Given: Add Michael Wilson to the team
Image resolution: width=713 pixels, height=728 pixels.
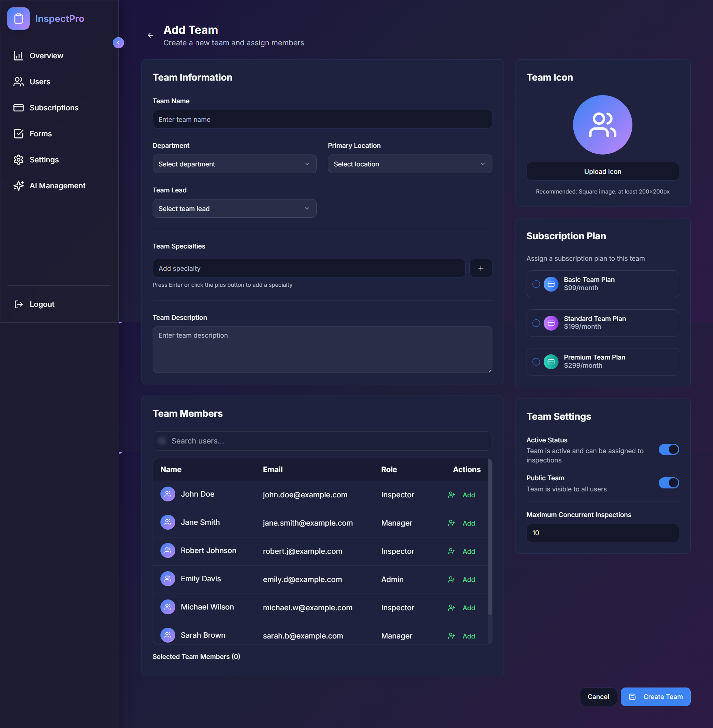Looking at the screenshot, I should 461,608.
